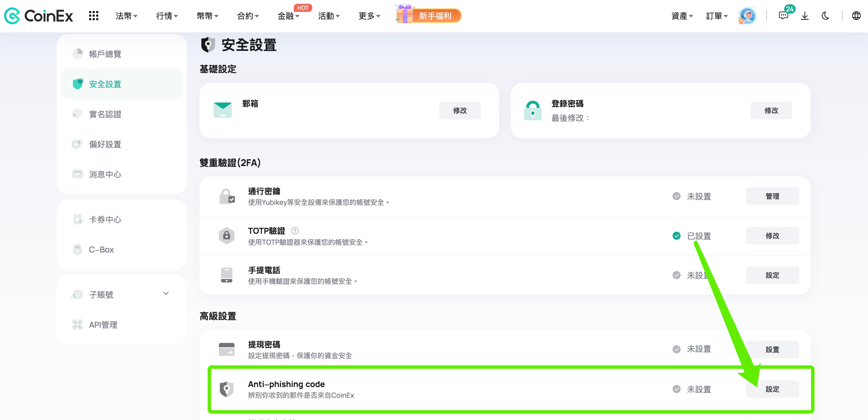Click 未設置 status check for 提現密碼
Image resolution: width=868 pixels, height=420 pixels.
coord(676,349)
